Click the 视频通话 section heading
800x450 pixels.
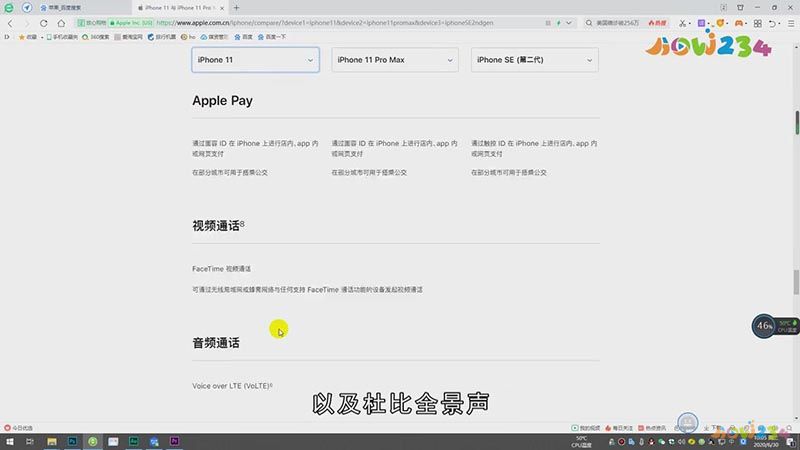[x=218, y=226]
